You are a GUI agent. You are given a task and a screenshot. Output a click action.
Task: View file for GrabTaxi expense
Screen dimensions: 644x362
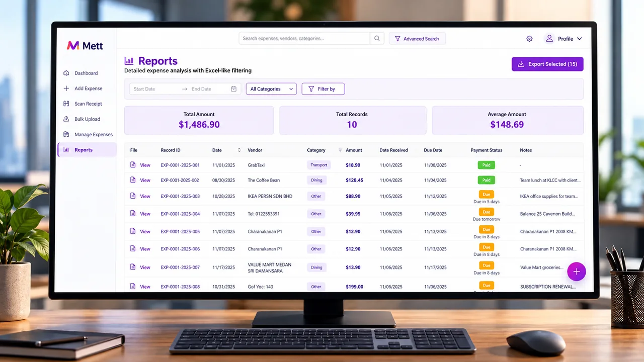tap(145, 165)
